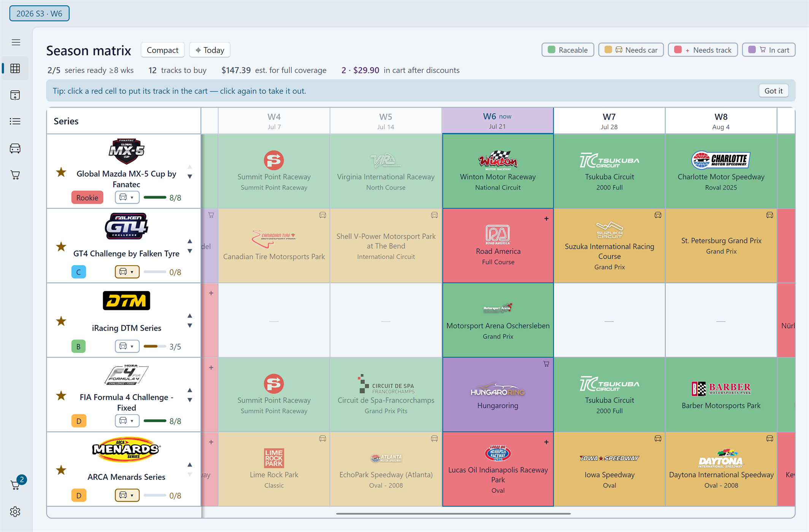
Task: Move Global Mazda MX-5 Cup series down
Action: tap(190, 177)
